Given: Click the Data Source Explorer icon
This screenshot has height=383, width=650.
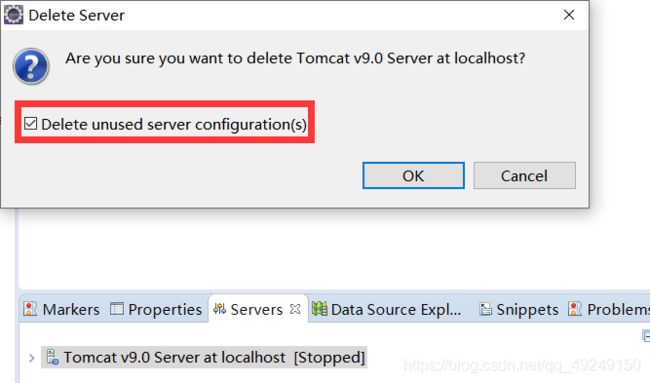Looking at the screenshot, I should (319, 309).
